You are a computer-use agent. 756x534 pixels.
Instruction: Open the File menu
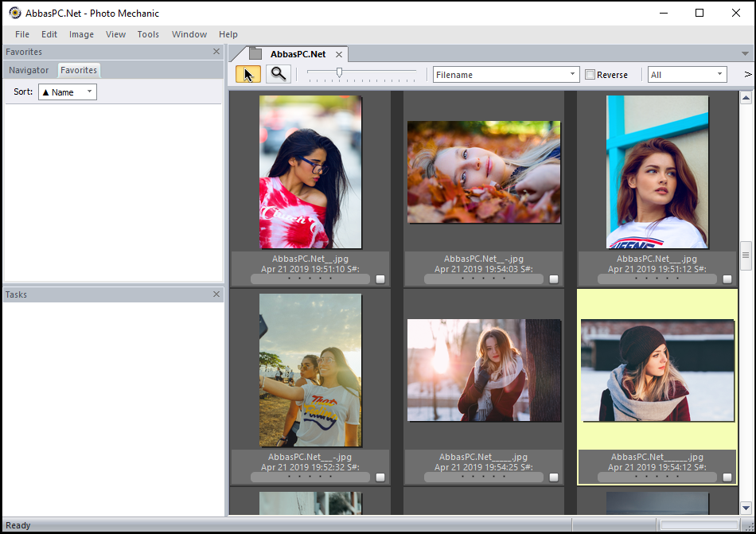click(x=22, y=34)
